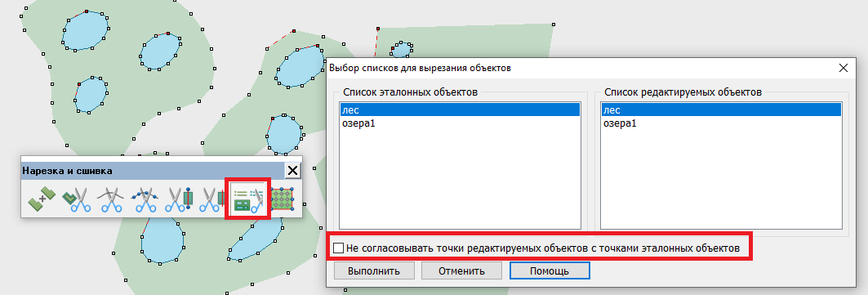The image size is (868, 295).
Task: Click the Нарезка и сшивка toolbar title
Action: 67,171
